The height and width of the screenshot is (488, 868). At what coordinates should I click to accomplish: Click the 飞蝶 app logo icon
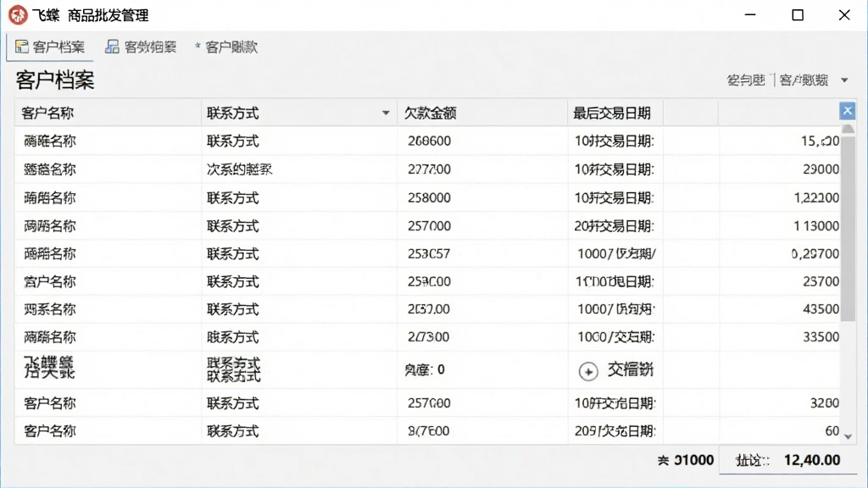[18, 15]
